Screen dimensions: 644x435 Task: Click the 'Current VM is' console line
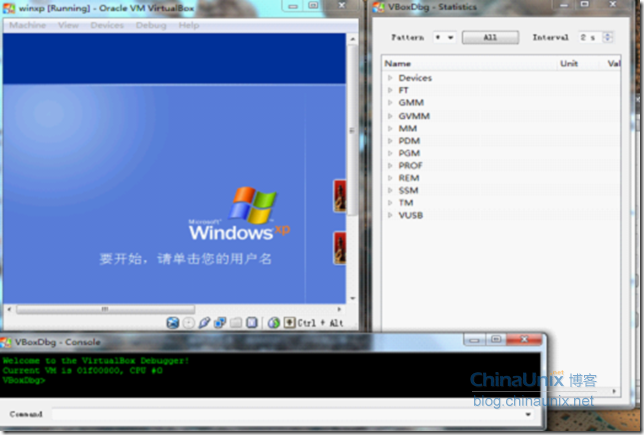pos(83,371)
